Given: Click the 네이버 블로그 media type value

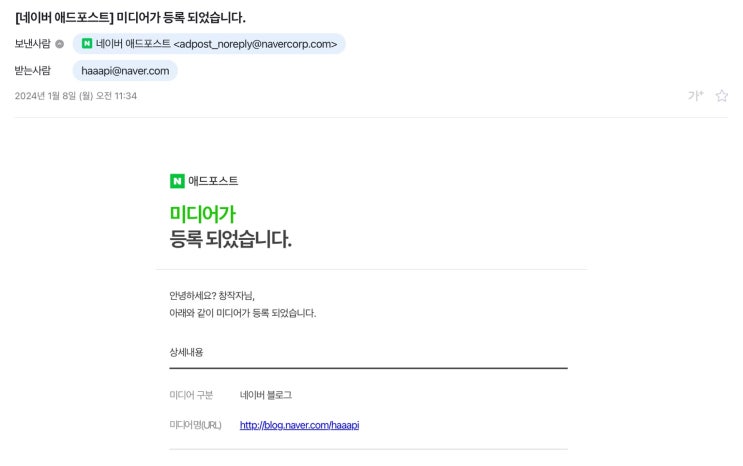Looking at the screenshot, I should click(266, 395).
